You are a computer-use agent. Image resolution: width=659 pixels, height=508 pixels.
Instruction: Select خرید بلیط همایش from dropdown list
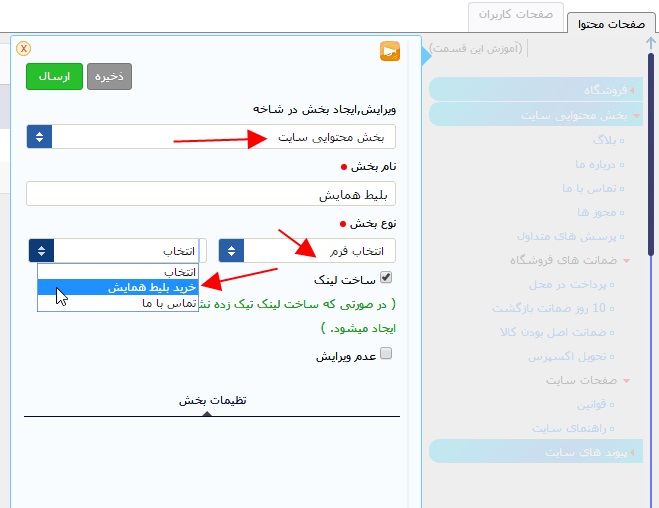(x=118, y=287)
